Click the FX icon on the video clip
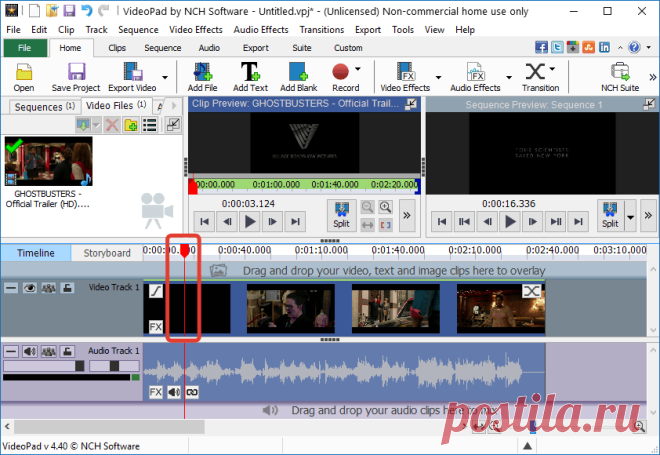Viewport: 660px width, 455px height. pos(155,327)
